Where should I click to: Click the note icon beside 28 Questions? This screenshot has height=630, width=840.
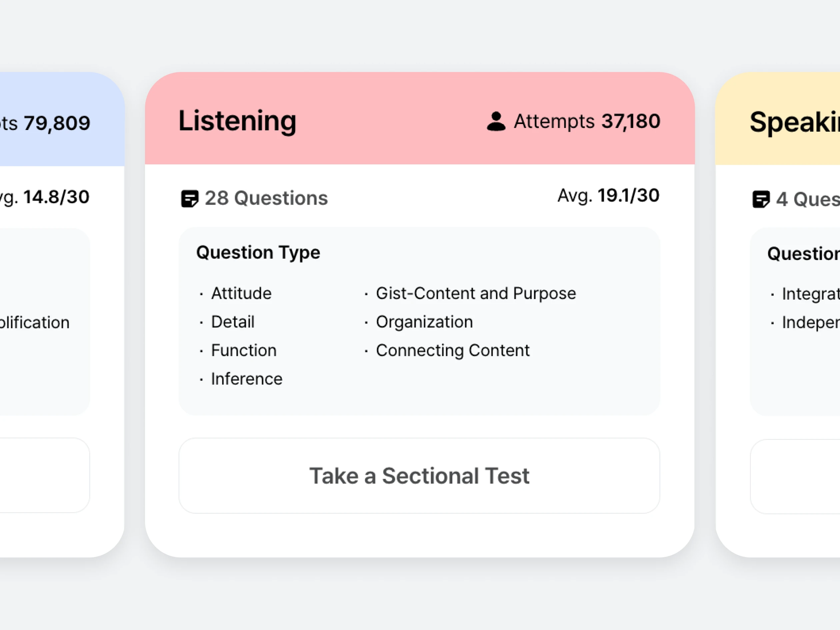pyautogui.click(x=189, y=199)
